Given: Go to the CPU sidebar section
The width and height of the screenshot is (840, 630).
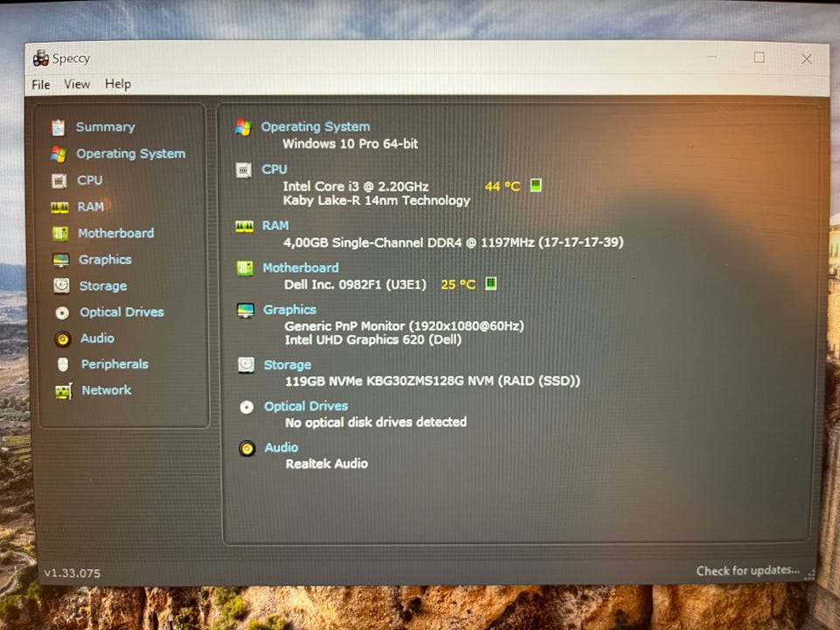Looking at the screenshot, I should (89, 180).
